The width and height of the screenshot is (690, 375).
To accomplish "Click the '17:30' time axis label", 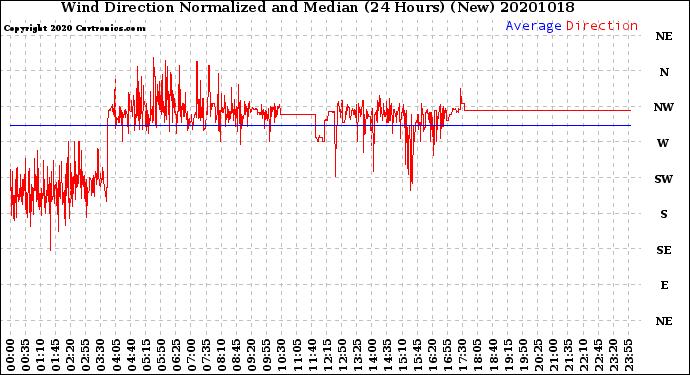I will pos(463,355).
